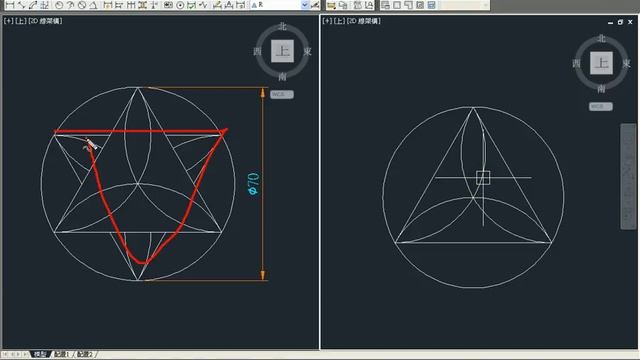This screenshot has width=640, height=360.
Task: Select the Dimension Space tool
Action: [x=142, y=5]
